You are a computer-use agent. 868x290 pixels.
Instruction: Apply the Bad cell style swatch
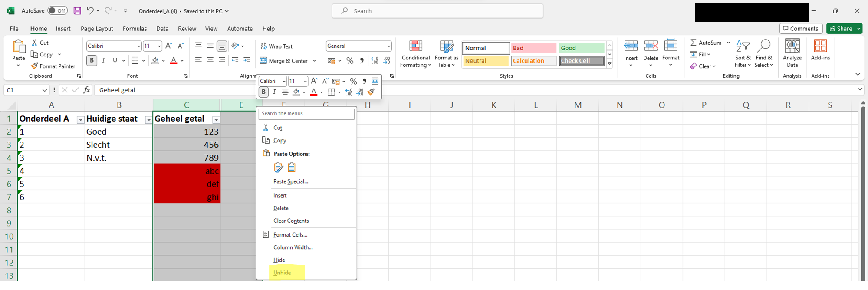(x=533, y=48)
